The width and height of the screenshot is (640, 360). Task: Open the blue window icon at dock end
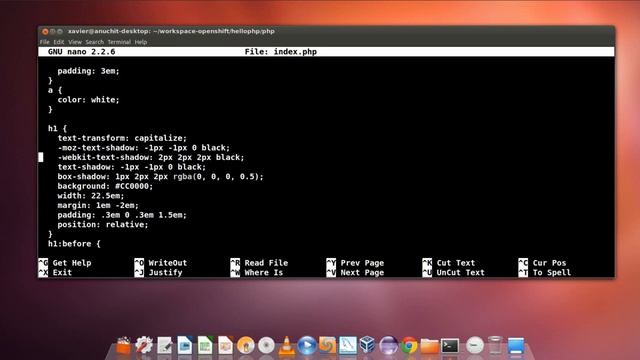click(x=516, y=346)
